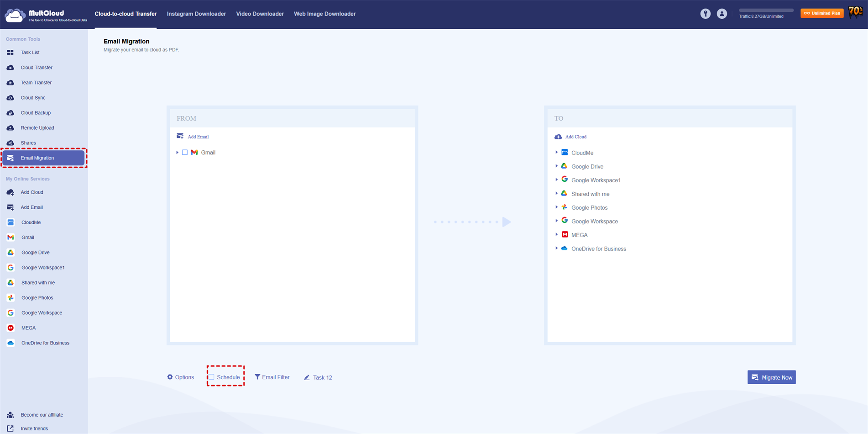Screen dimensions: 868x434
Task: Select the Gmail label in FROM panel
Action: 208,153
